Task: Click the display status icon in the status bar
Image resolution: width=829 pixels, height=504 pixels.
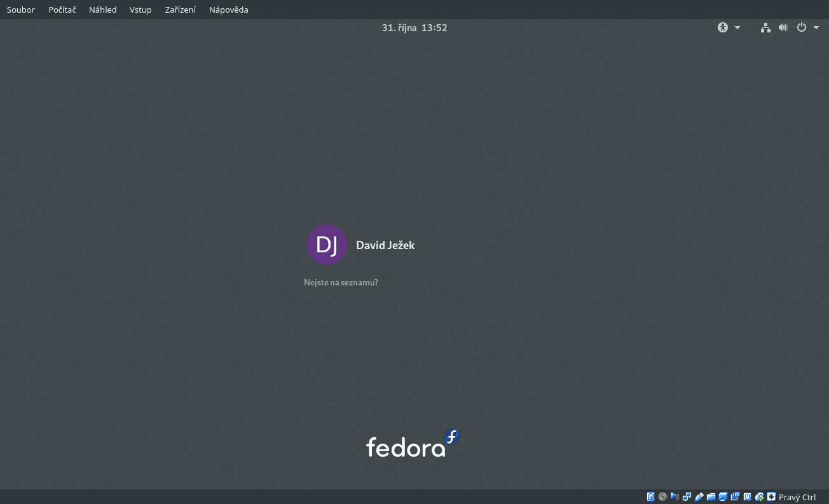Action: click(x=723, y=496)
